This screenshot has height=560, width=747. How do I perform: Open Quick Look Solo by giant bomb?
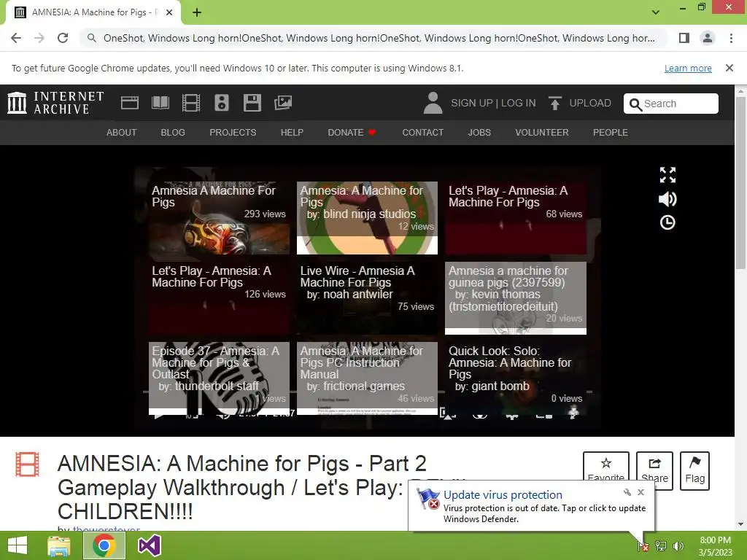(x=516, y=378)
